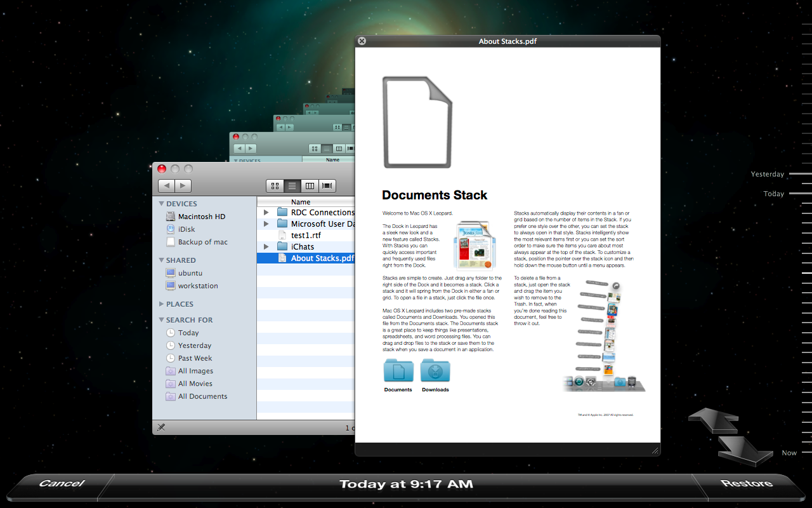Expand the RDC Connections folder

266,212
